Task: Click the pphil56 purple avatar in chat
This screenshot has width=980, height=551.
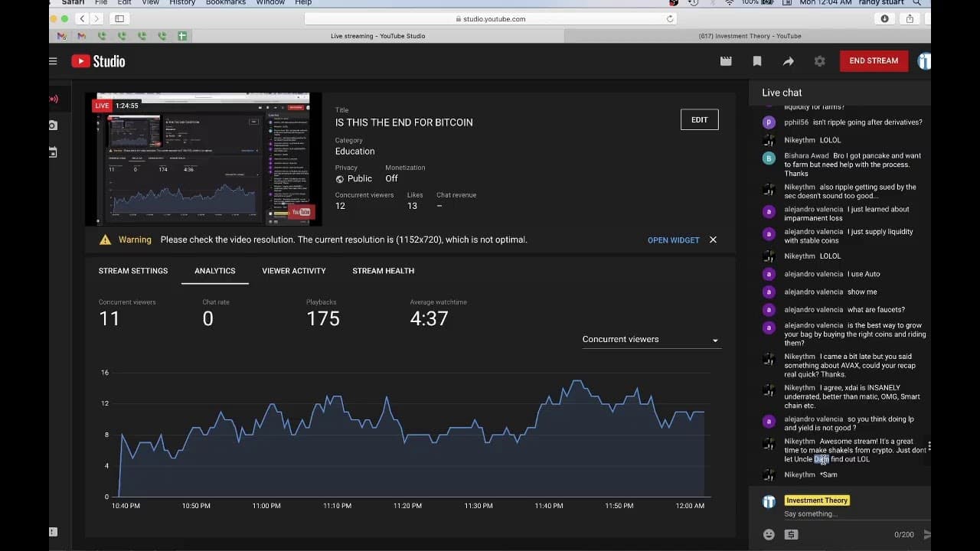Action: pos(769,122)
